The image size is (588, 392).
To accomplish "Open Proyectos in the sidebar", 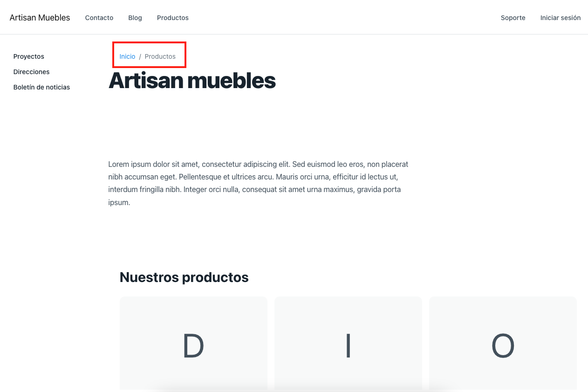I will pyautogui.click(x=28, y=56).
